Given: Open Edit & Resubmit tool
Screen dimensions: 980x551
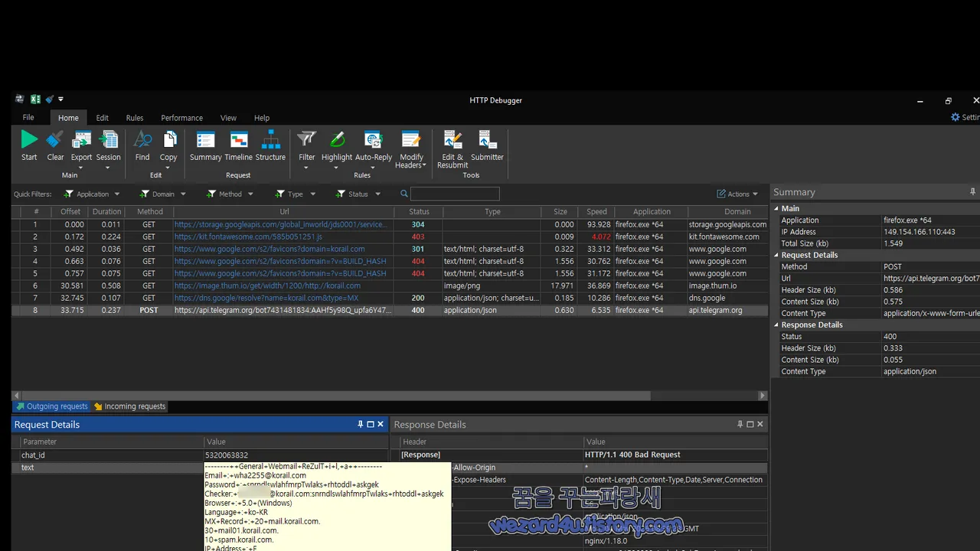Looking at the screenshot, I should tap(452, 150).
